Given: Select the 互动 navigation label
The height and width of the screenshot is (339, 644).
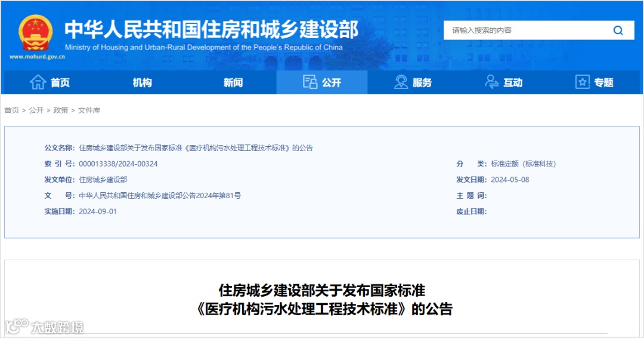Looking at the screenshot, I should [x=513, y=82].
